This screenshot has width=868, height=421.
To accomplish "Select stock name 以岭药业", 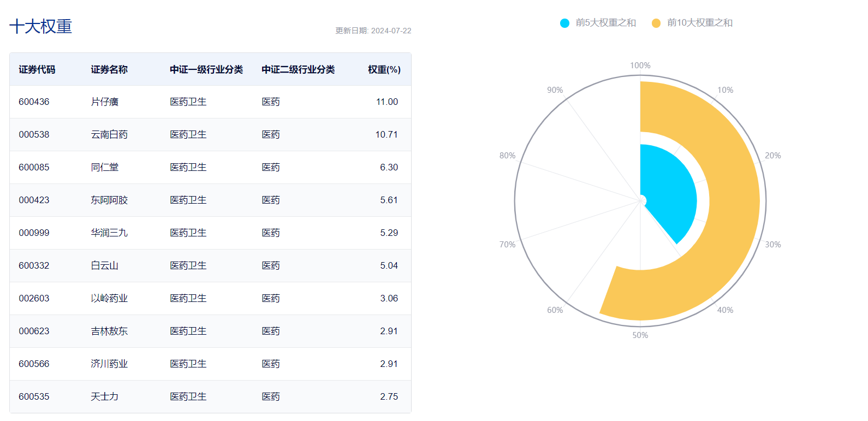I will tap(109, 298).
